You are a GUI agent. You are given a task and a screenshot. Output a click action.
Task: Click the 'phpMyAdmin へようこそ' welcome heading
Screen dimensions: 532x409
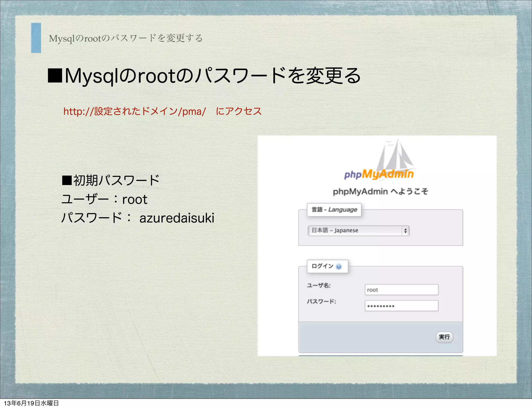(380, 192)
